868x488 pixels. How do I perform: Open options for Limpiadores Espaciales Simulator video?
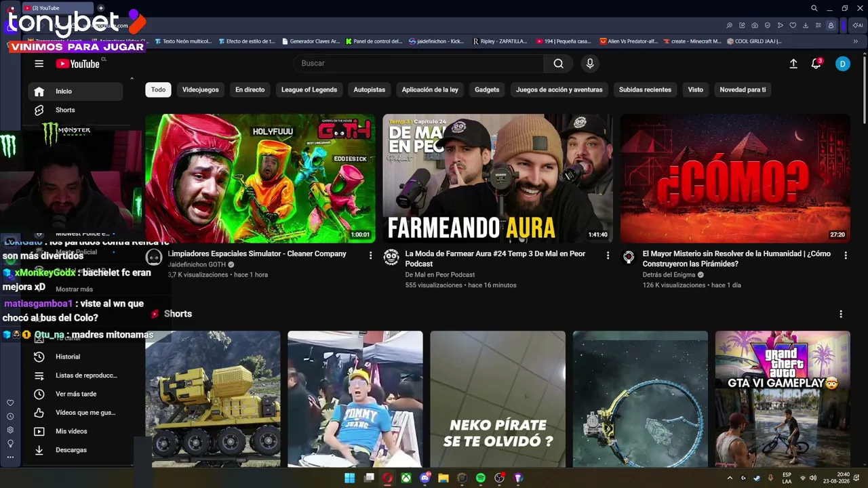coord(370,256)
